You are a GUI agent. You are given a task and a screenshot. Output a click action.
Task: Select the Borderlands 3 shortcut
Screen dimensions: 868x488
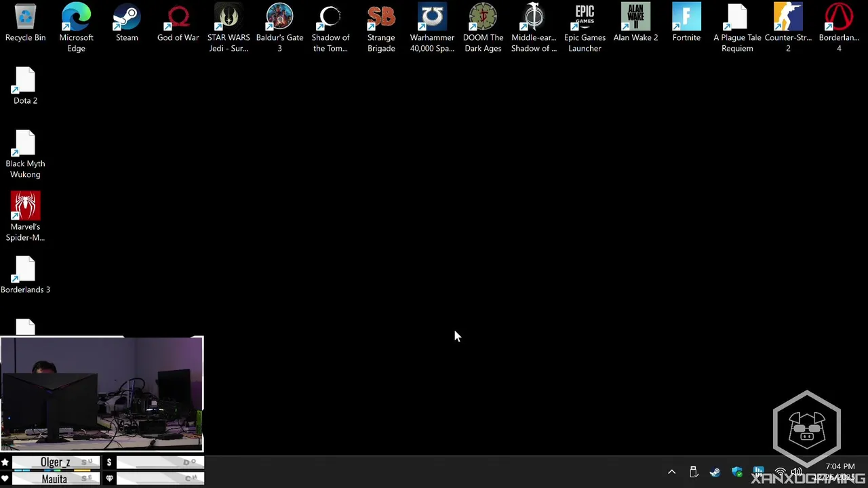coord(25,274)
